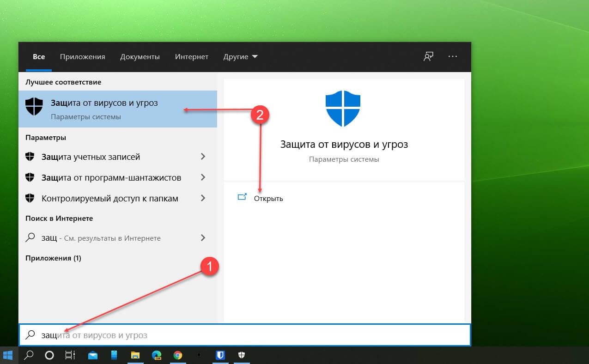Click the open-window icon beside Открыть
This screenshot has width=589, height=364.
(242, 197)
